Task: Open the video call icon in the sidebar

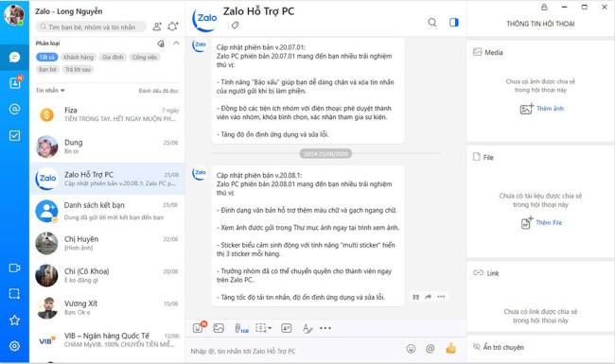Action: click(14, 268)
